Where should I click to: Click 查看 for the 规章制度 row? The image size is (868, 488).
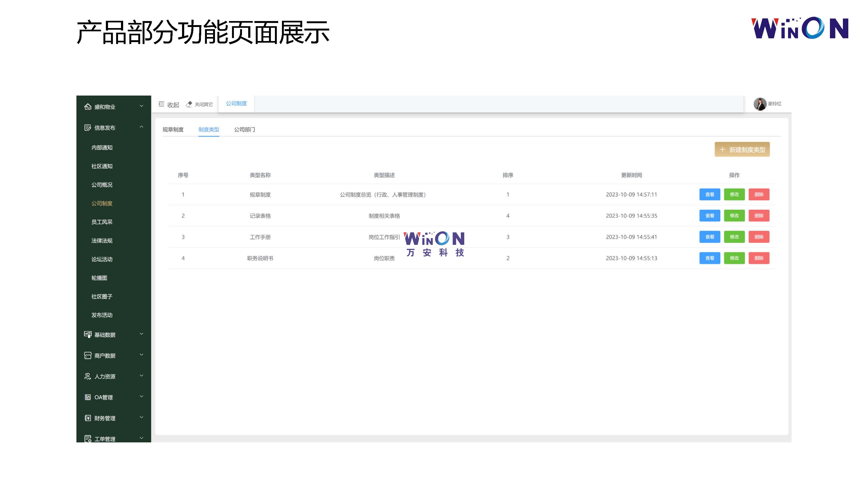(710, 194)
